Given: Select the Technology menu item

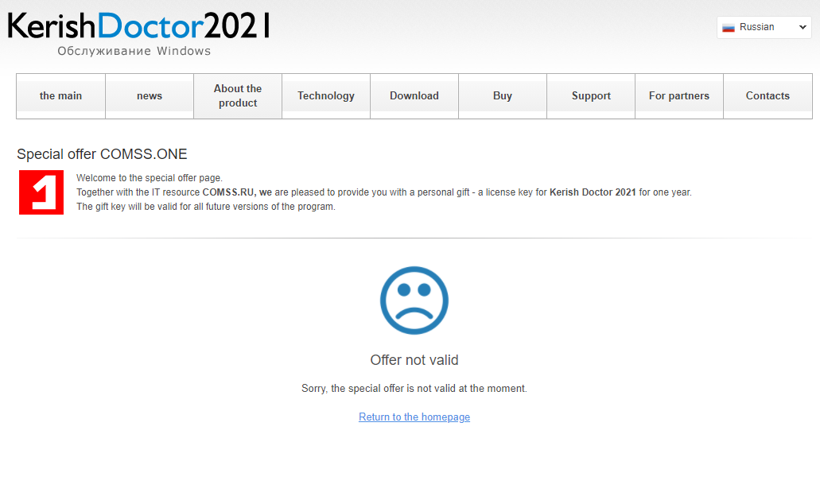Looking at the screenshot, I should click(x=326, y=96).
